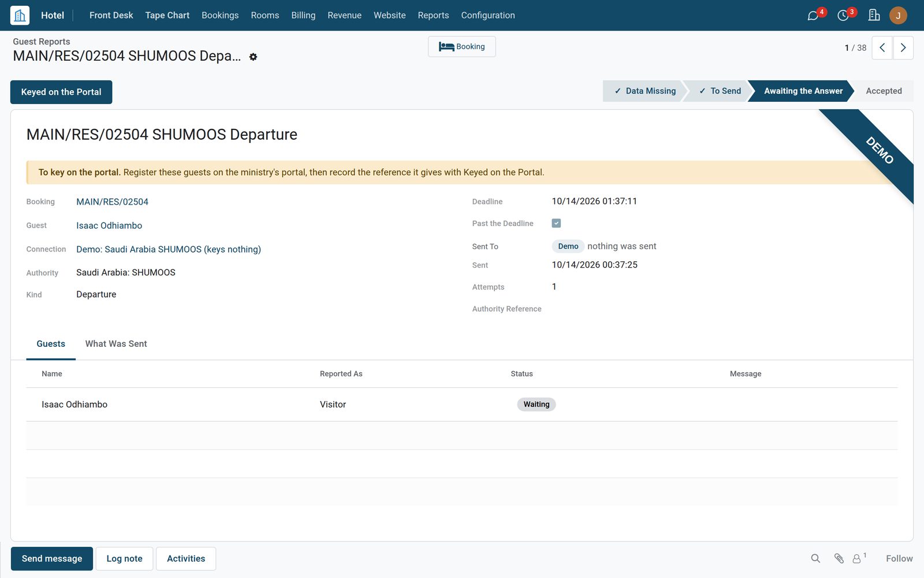Open the Bookings menu
Image resolution: width=924 pixels, height=578 pixels.
point(220,15)
